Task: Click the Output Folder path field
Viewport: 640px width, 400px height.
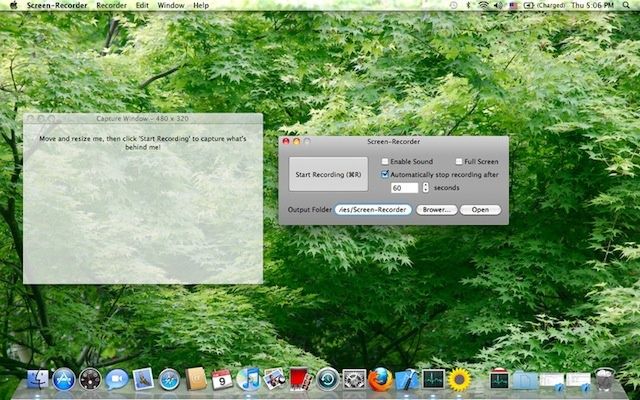Action: tap(373, 210)
